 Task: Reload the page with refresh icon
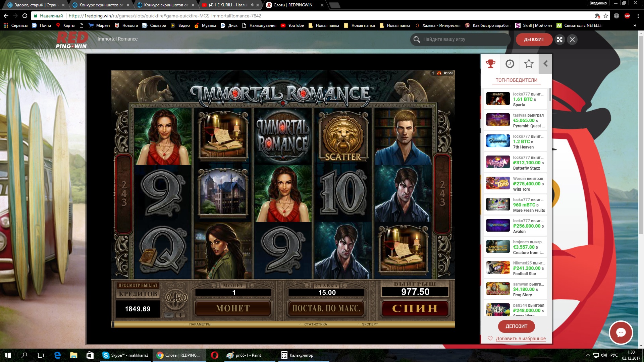pyautogui.click(x=25, y=16)
